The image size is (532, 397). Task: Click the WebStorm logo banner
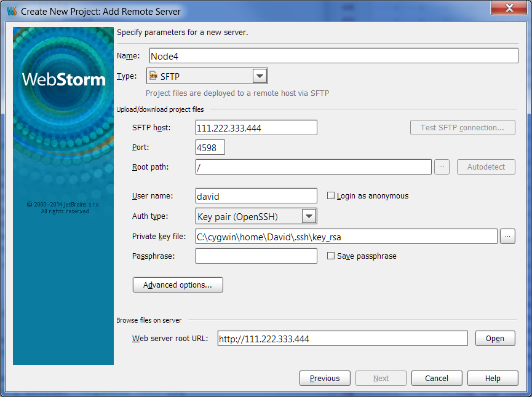point(63,196)
